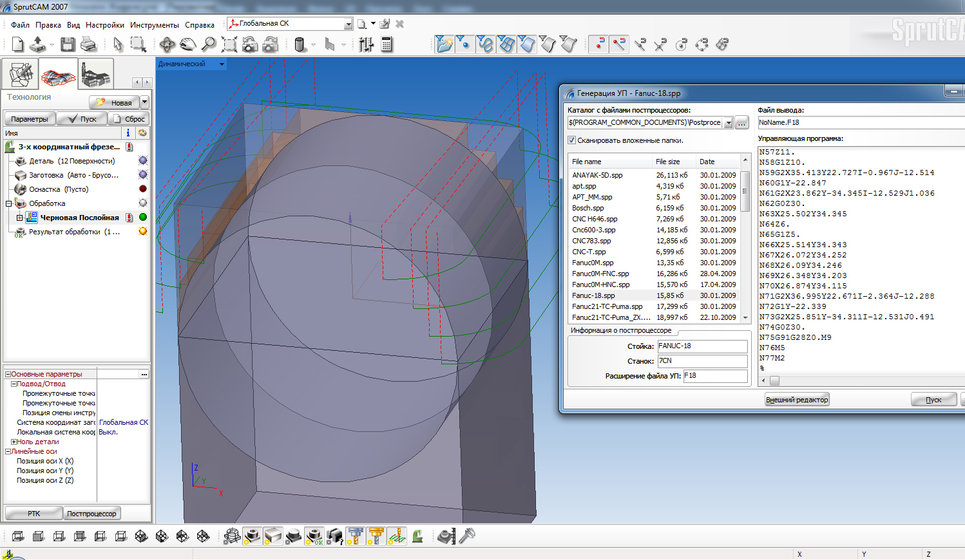Toggle the workpiece block visibility icon

coord(273,536)
